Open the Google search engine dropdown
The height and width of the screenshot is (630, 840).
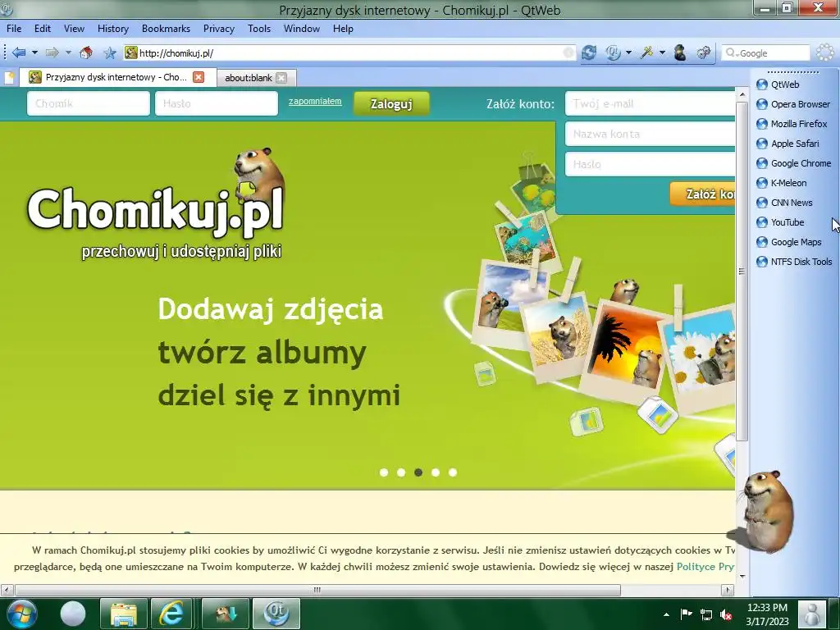tap(732, 53)
